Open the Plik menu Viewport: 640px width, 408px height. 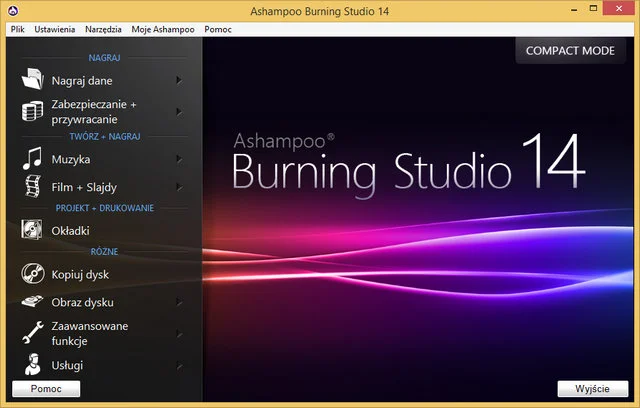[18, 29]
